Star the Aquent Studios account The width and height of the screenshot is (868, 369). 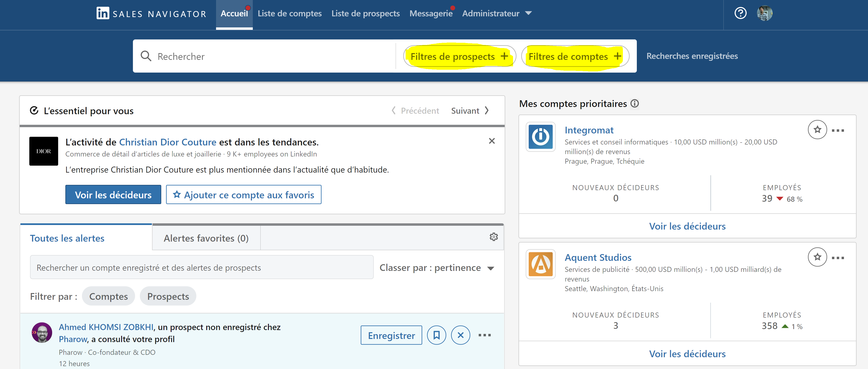817,257
